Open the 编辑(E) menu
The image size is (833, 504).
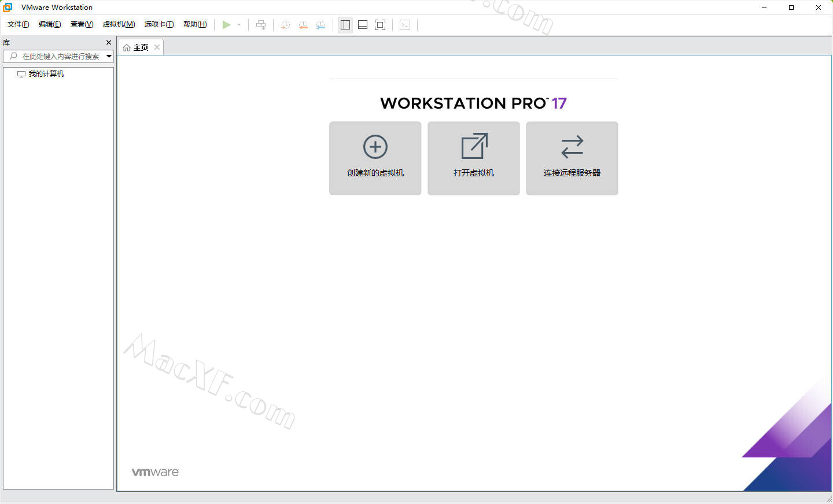pos(50,24)
